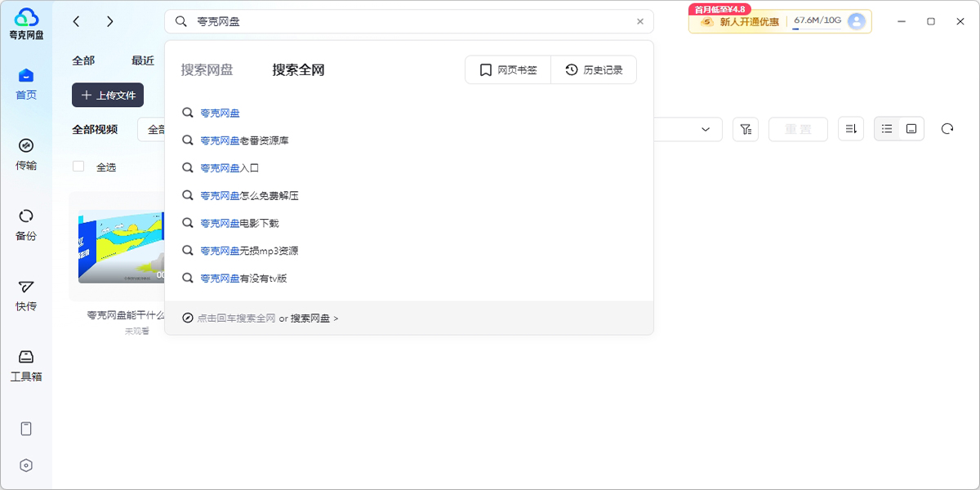Click the 上传文件 upload button

click(108, 95)
